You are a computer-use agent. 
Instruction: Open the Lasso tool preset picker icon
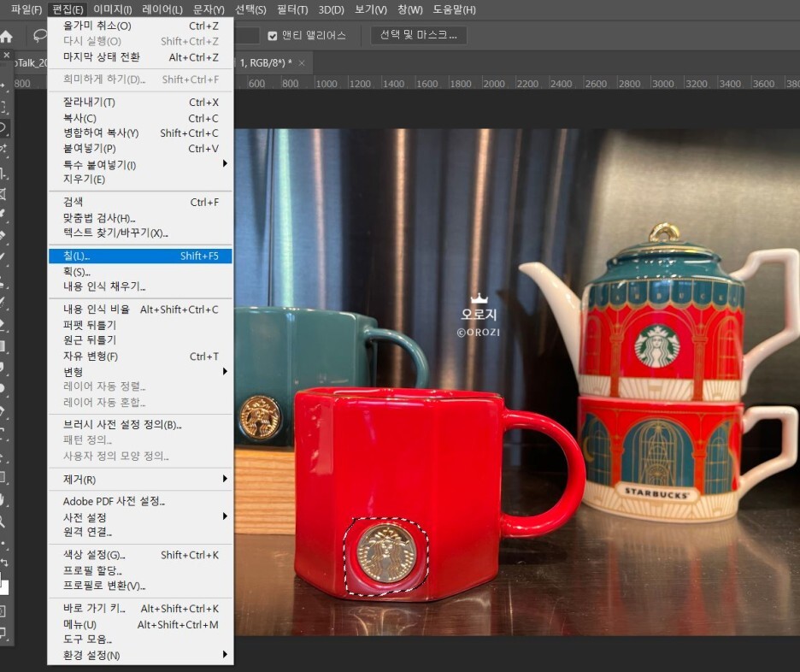click(40, 35)
